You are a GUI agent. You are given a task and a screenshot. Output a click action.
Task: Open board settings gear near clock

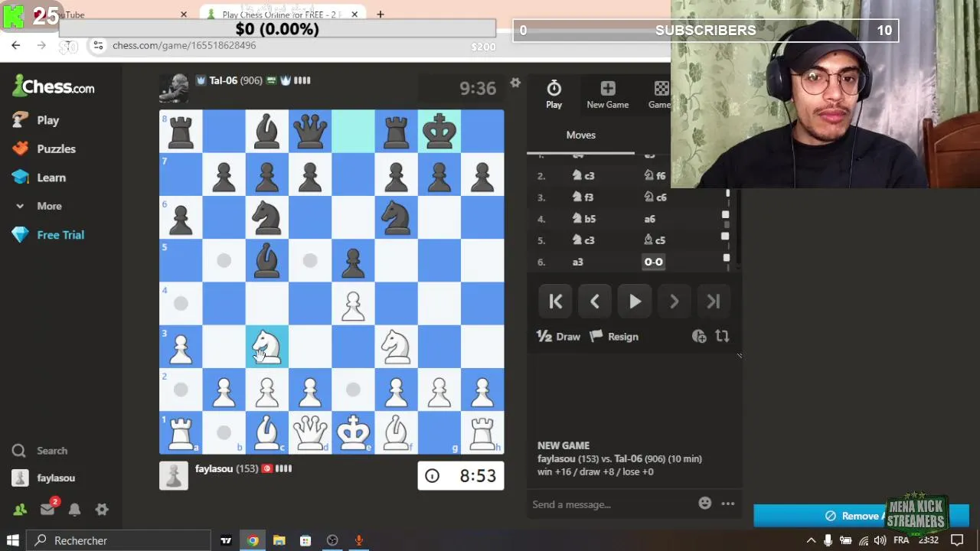point(515,83)
